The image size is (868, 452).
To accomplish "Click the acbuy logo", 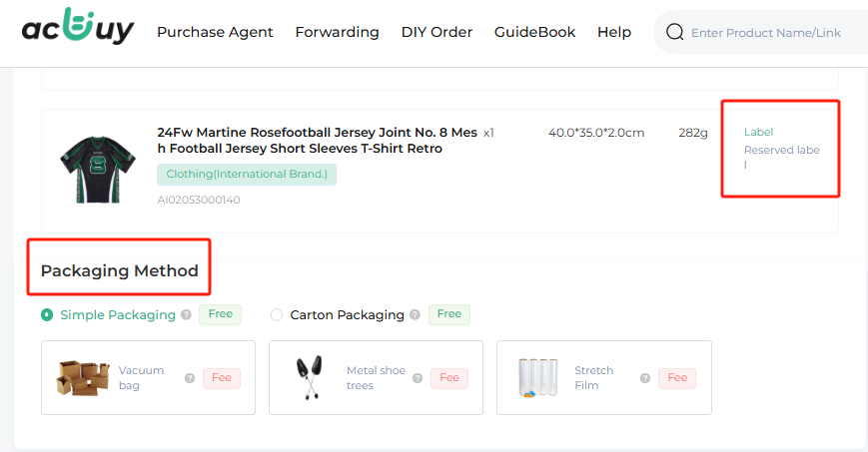I will click(78, 27).
